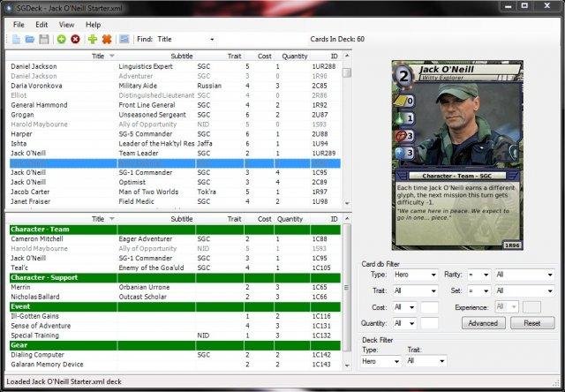
Task: Select Jack O'Neill Optimist row
Action: (175, 182)
